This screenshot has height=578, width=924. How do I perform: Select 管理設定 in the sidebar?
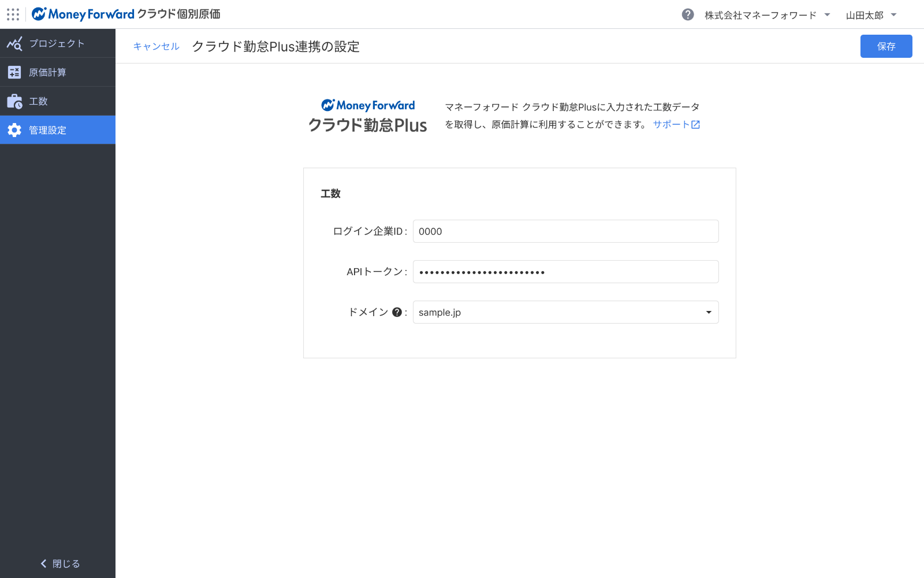click(x=58, y=130)
